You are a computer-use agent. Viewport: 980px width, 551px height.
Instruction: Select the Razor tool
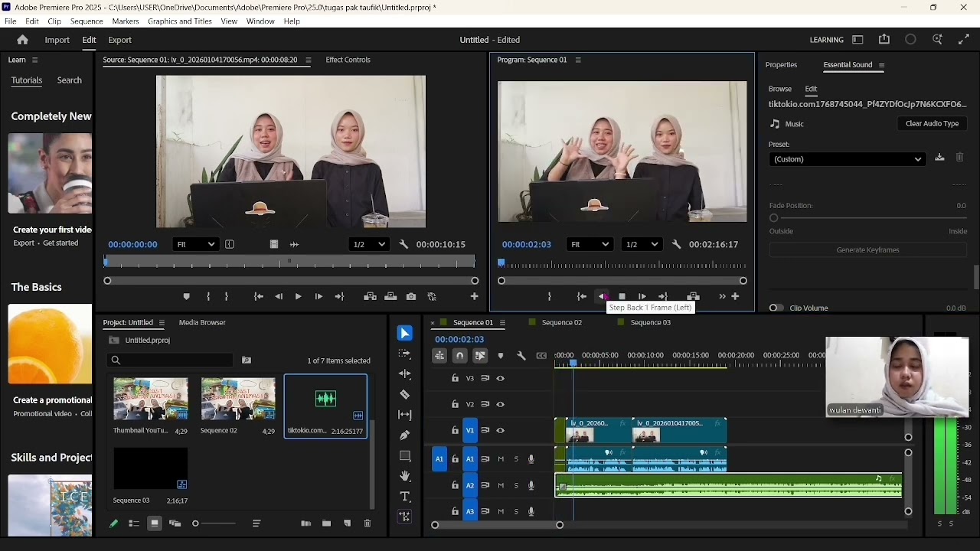tap(405, 395)
